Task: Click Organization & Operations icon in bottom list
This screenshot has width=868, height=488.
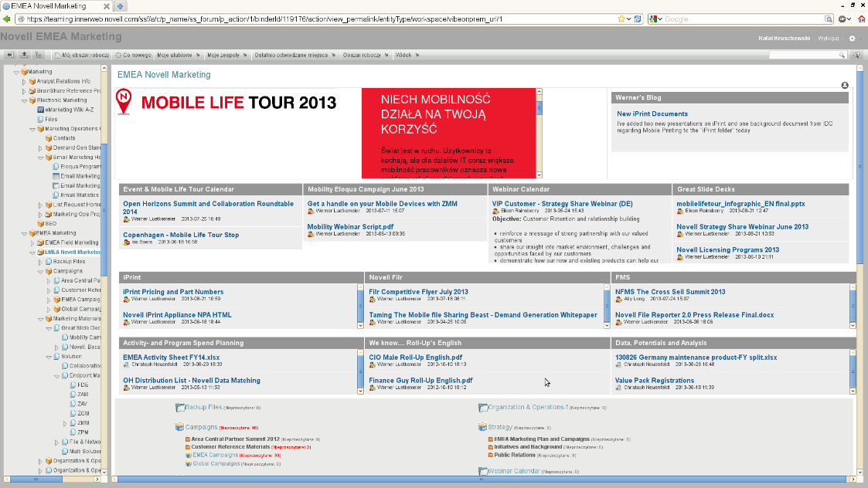Action: coord(483,408)
